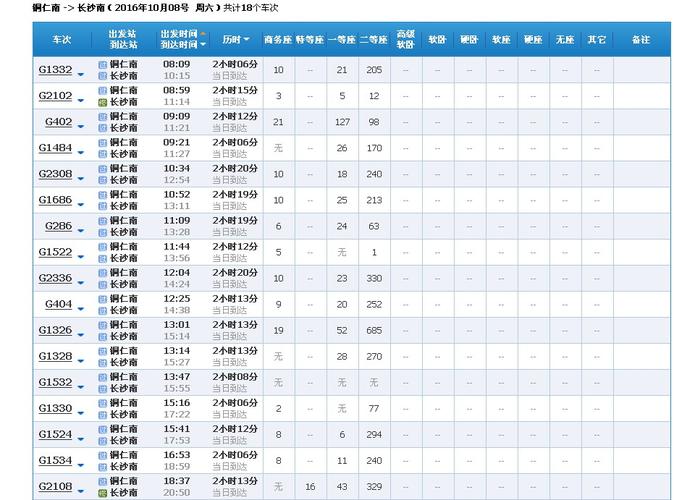Click departure station icon in G1686 row

(103, 195)
